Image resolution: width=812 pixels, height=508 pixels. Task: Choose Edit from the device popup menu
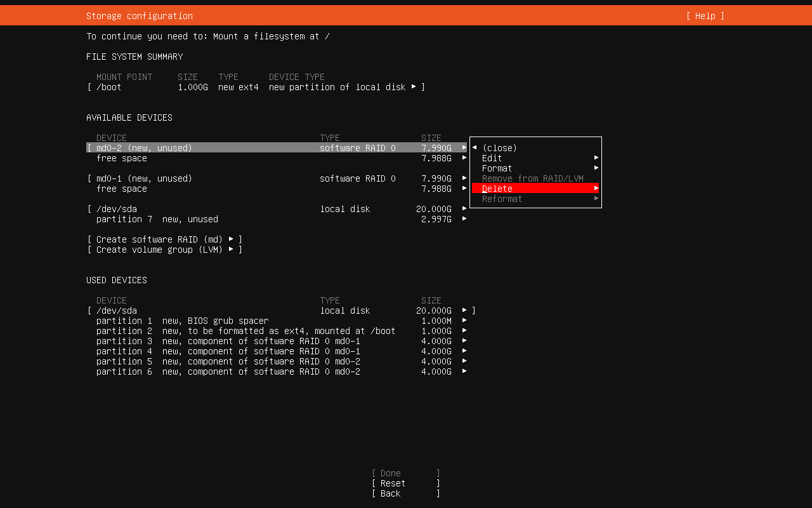(492, 158)
